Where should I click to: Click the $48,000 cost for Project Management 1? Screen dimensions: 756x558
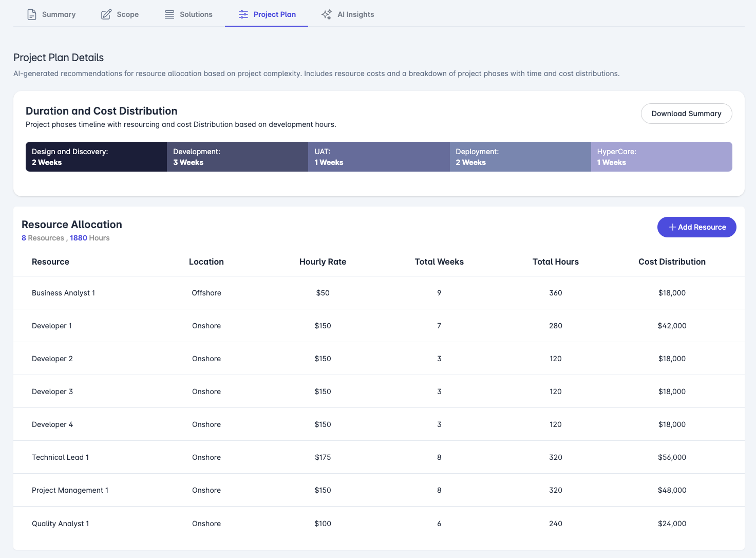click(672, 490)
